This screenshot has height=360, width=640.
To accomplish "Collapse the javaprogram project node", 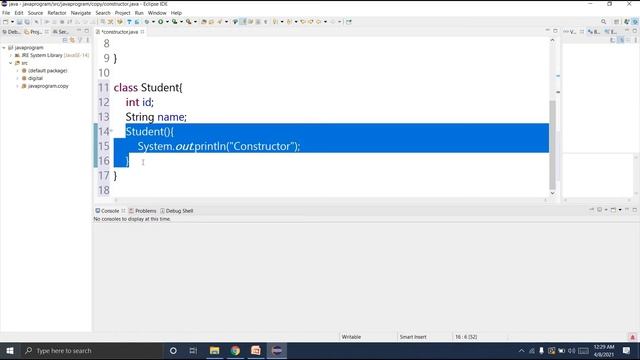I will point(4,48).
